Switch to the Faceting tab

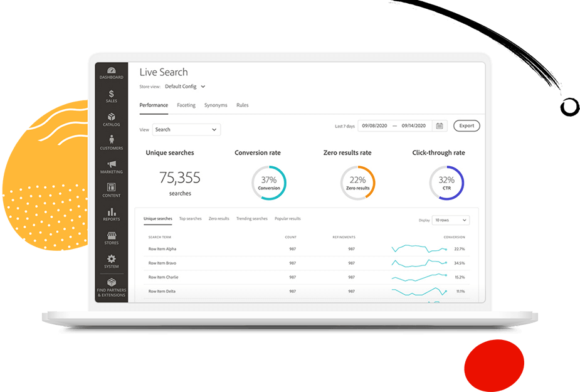click(x=186, y=105)
